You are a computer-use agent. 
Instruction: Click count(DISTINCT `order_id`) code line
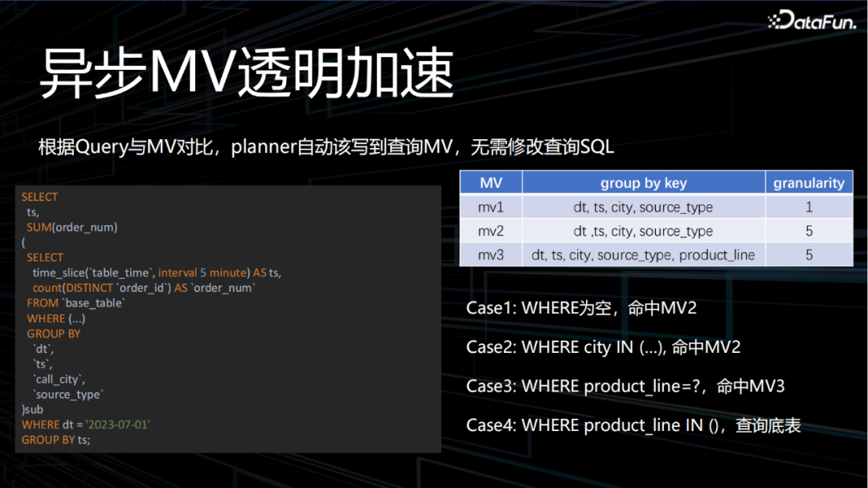coord(144,288)
